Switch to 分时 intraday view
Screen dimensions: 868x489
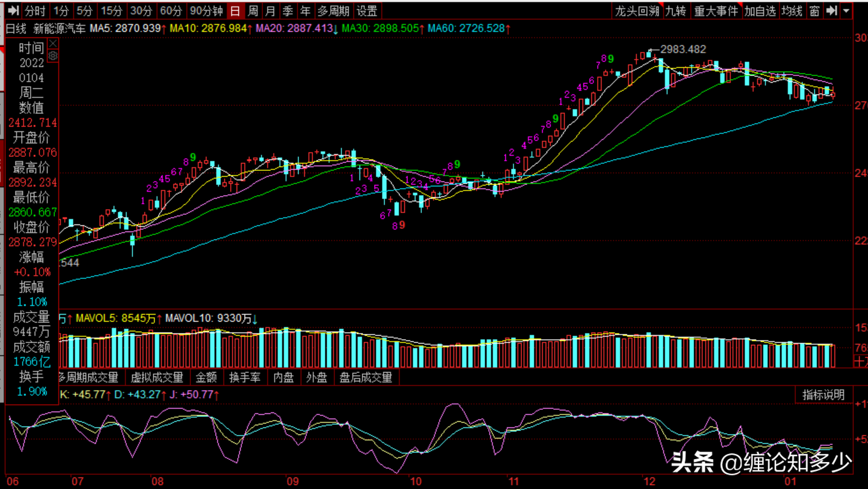pyautogui.click(x=35, y=11)
